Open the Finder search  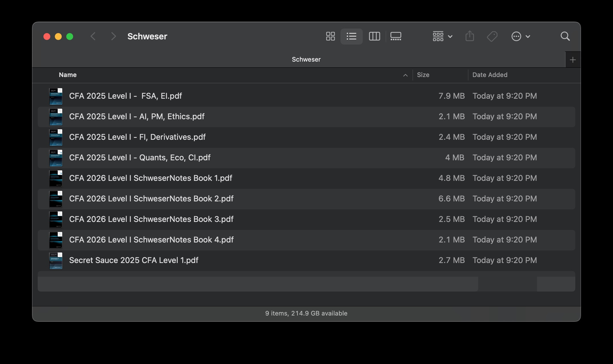coord(565,36)
